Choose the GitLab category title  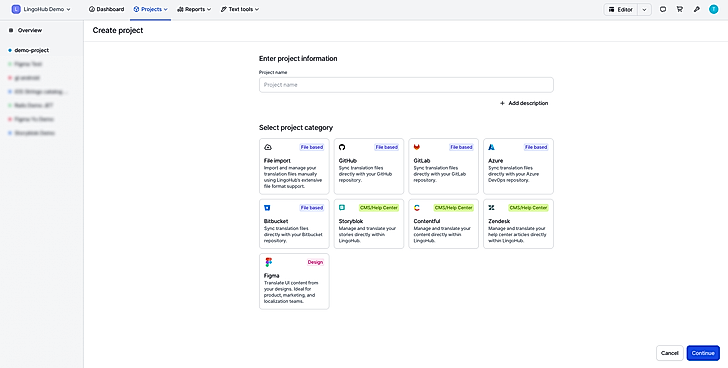click(x=422, y=161)
